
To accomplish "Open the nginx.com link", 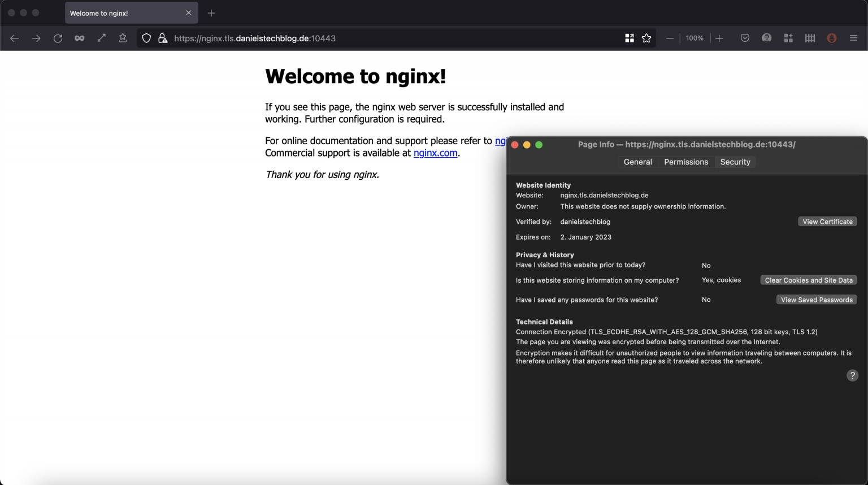I will pos(435,153).
